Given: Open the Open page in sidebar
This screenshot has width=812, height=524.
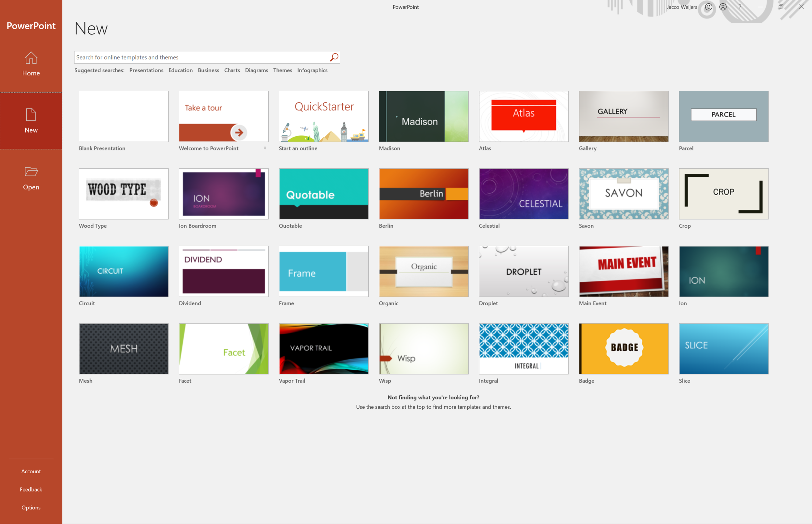Looking at the screenshot, I should [31, 178].
